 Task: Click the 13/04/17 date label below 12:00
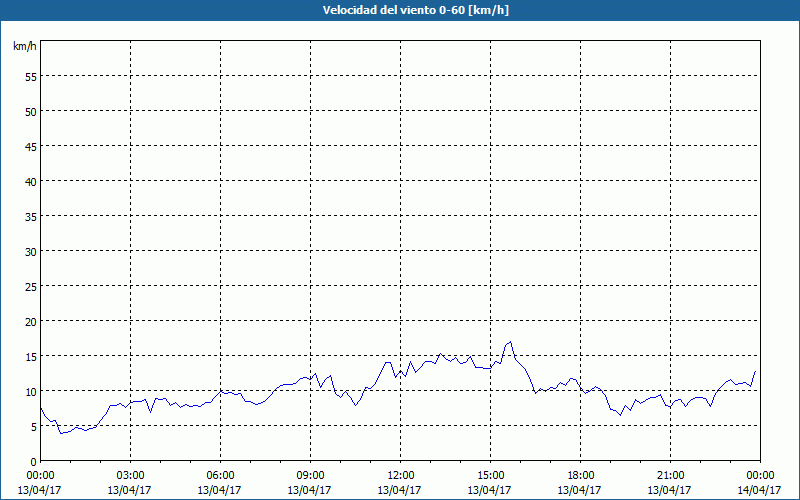(399, 490)
